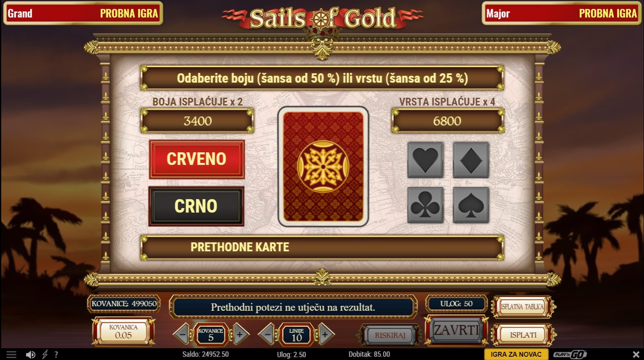Decrease Kovanice with minus arrow
This screenshot has height=360, width=644.
182,335
